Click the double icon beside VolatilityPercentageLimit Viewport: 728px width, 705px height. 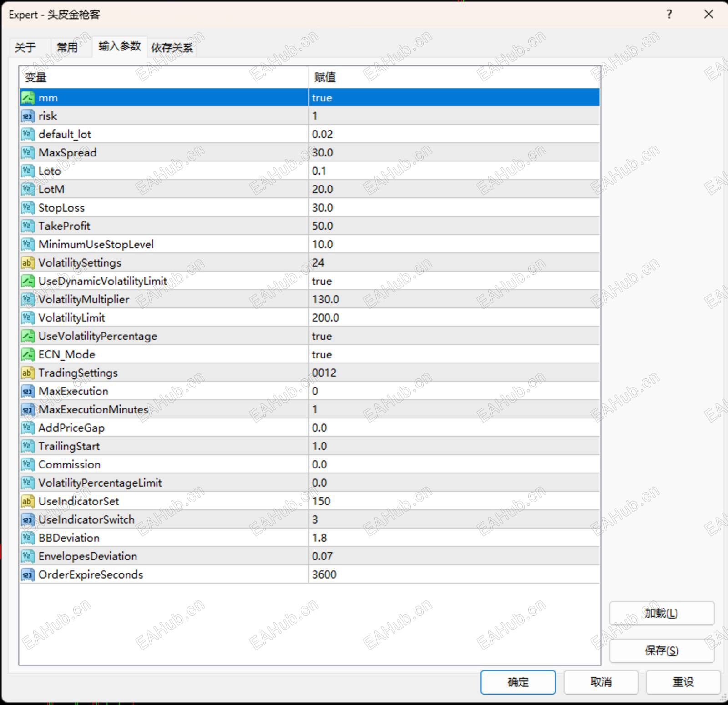pos(28,483)
